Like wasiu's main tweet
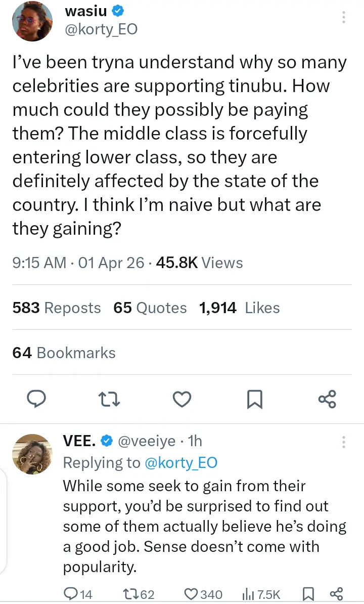Image resolution: width=364 pixels, height=604 pixels. [x=181, y=399]
